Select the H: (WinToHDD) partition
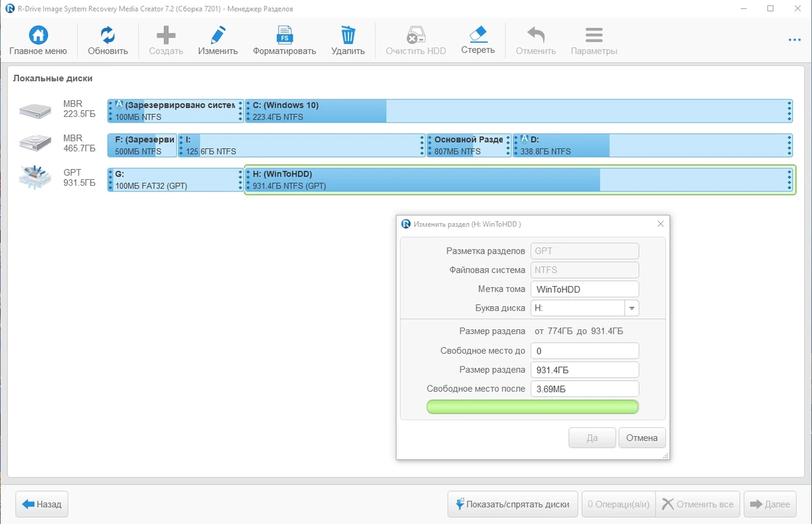 pos(520,180)
